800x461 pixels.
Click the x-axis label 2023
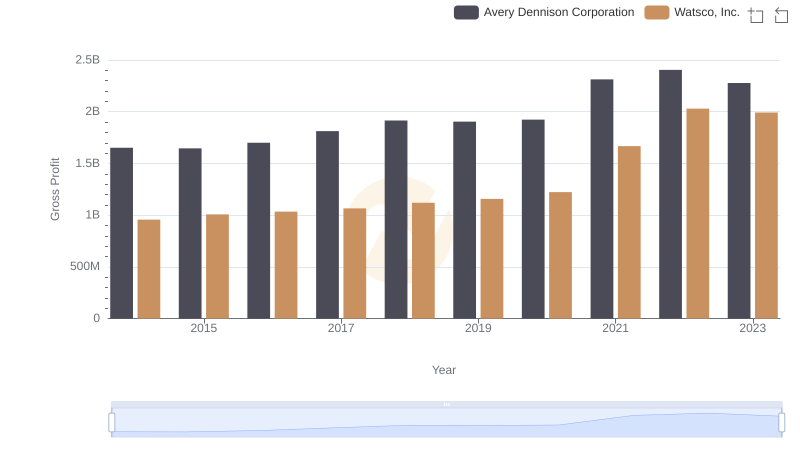tap(753, 328)
